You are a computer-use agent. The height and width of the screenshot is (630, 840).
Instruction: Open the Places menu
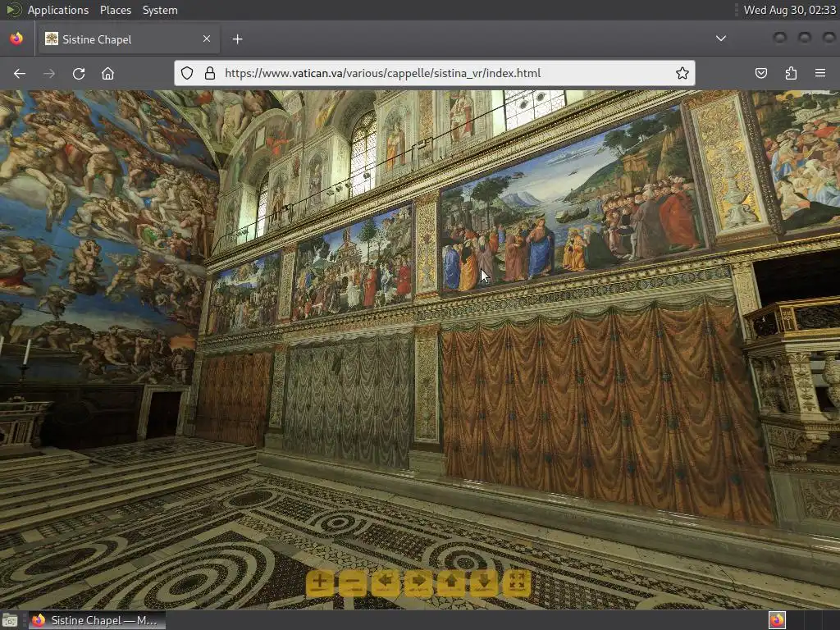116,10
